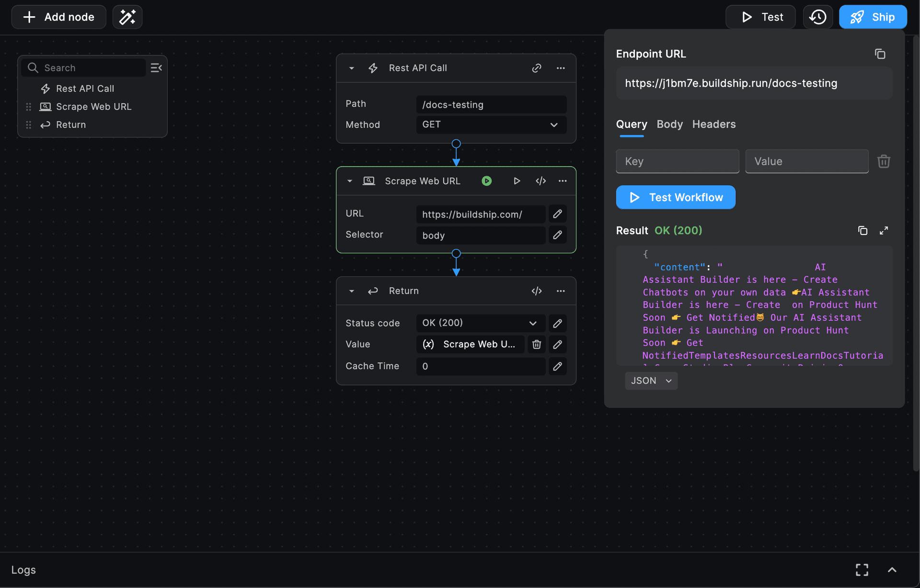
Task: Expand the Scrape Web URL node chevron
Action: point(350,180)
